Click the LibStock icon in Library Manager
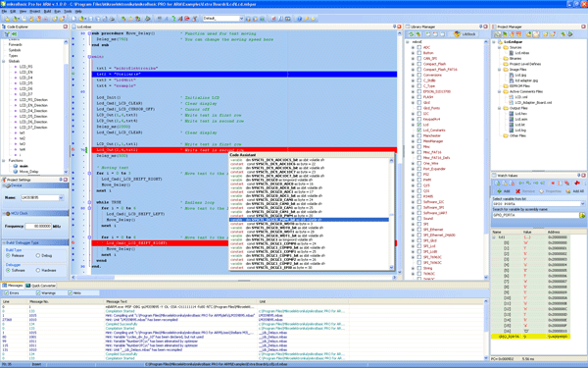This screenshot has height=368, width=588. click(457, 34)
